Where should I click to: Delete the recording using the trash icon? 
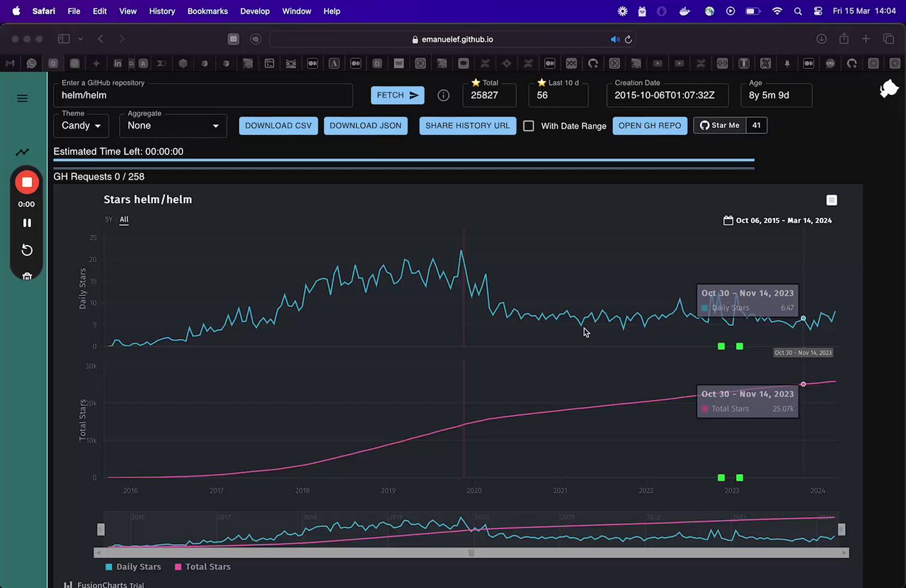(27, 276)
